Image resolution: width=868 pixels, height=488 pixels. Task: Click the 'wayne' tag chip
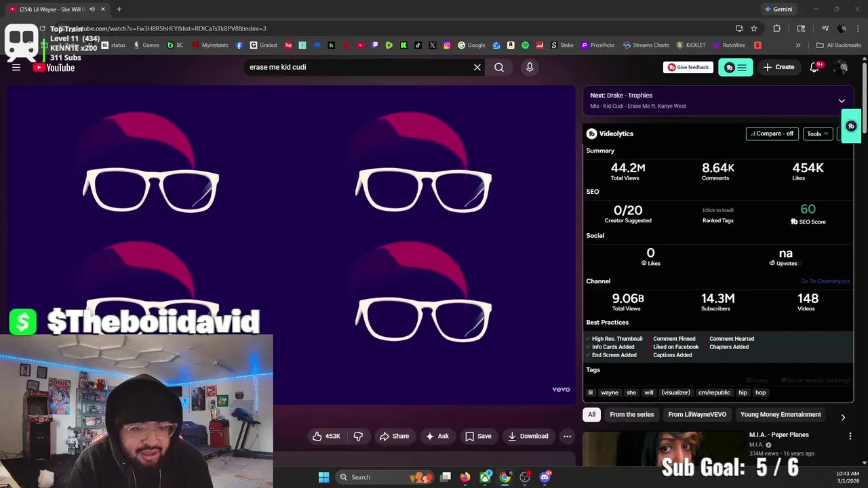pos(610,392)
